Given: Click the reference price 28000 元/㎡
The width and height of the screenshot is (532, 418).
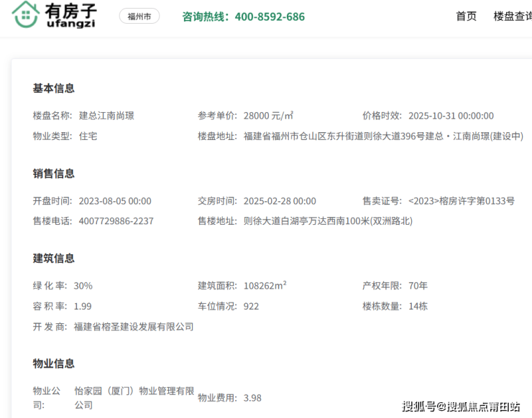Looking at the screenshot, I should (268, 116).
